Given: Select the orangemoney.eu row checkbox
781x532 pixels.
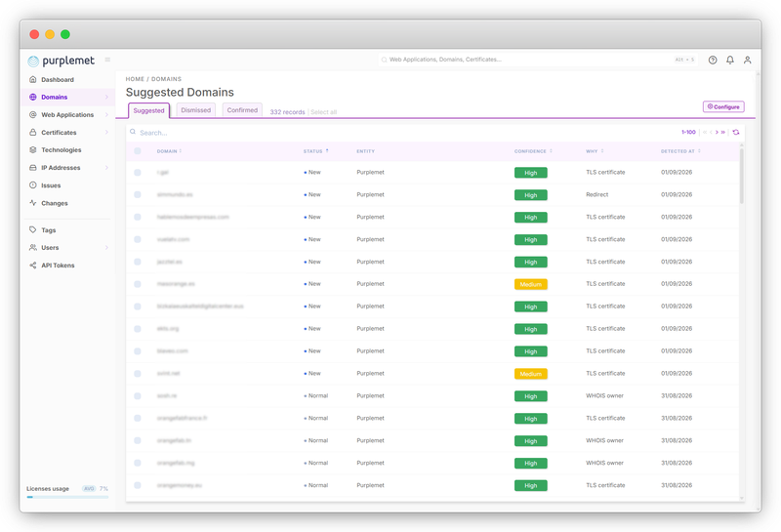Looking at the screenshot, I should click(x=138, y=485).
